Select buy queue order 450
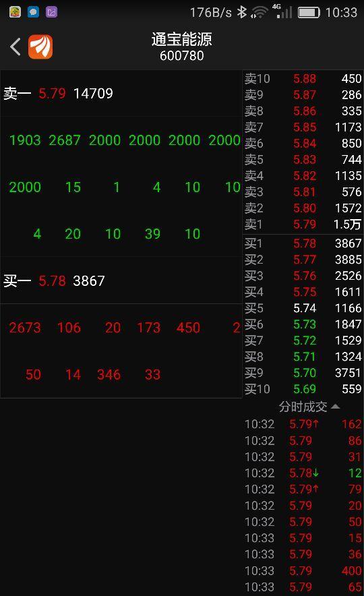The image size is (364, 596). 188,328
